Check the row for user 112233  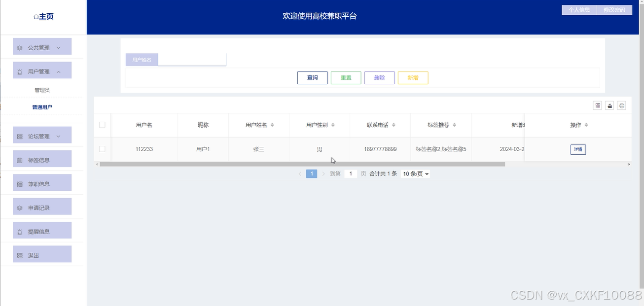pos(102,149)
